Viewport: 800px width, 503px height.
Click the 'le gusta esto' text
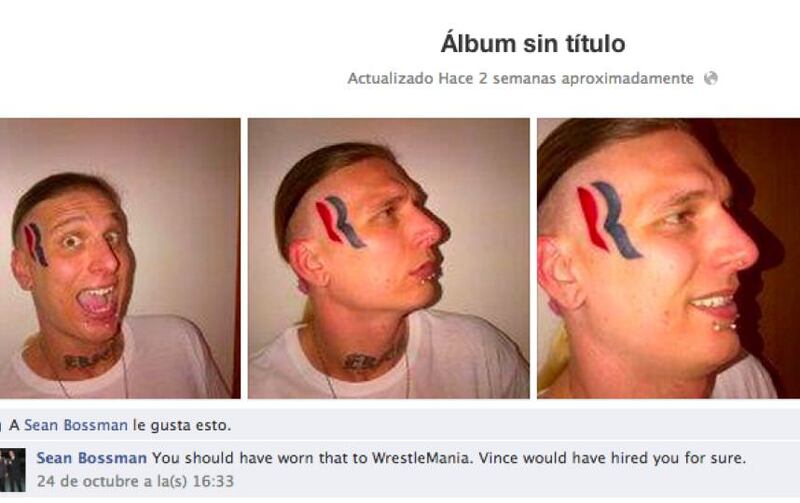click(182, 425)
